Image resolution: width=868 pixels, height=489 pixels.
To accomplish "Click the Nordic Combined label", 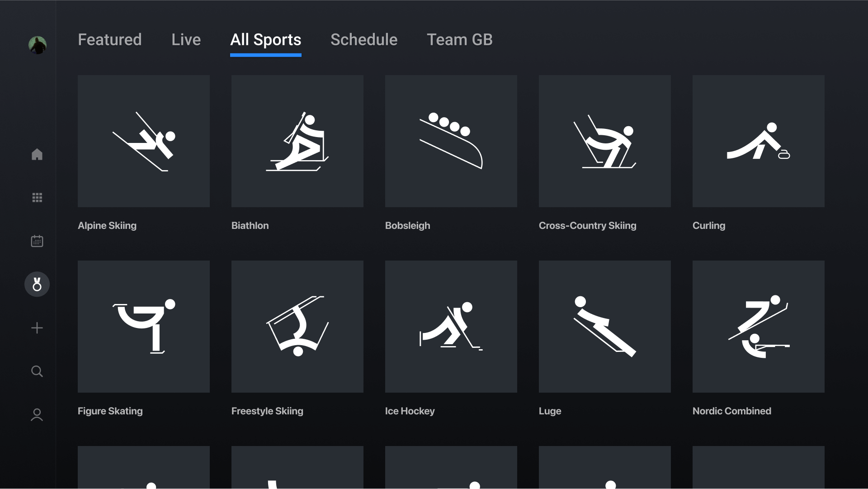I will (732, 411).
